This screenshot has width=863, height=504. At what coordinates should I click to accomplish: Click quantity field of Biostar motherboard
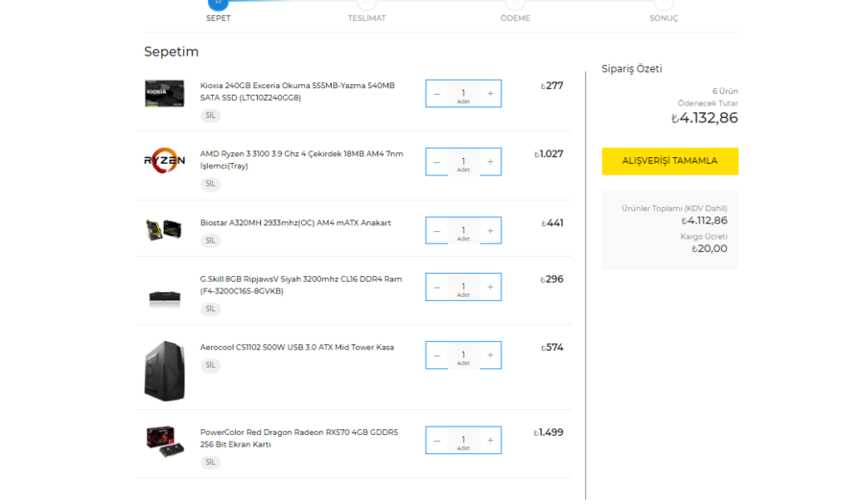[463, 231]
